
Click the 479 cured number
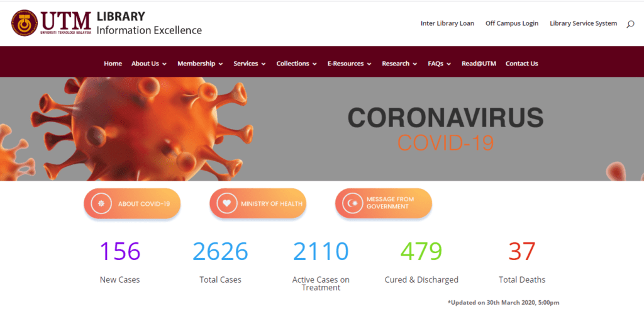click(x=421, y=251)
